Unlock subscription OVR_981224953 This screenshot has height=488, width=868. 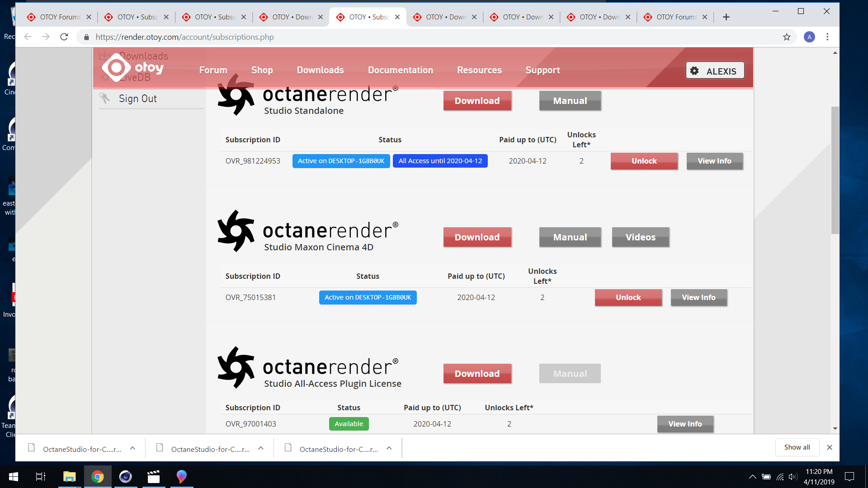coord(644,161)
